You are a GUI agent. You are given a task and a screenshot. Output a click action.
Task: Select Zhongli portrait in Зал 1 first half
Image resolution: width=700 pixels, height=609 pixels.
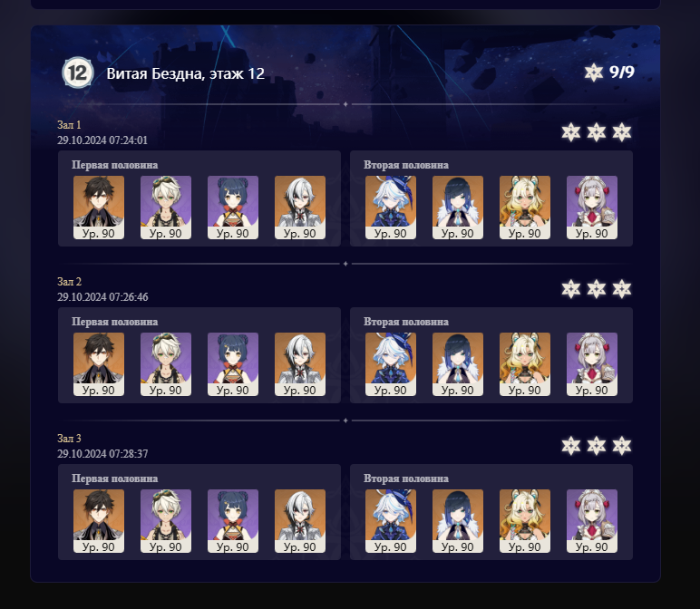[x=99, y=208]
